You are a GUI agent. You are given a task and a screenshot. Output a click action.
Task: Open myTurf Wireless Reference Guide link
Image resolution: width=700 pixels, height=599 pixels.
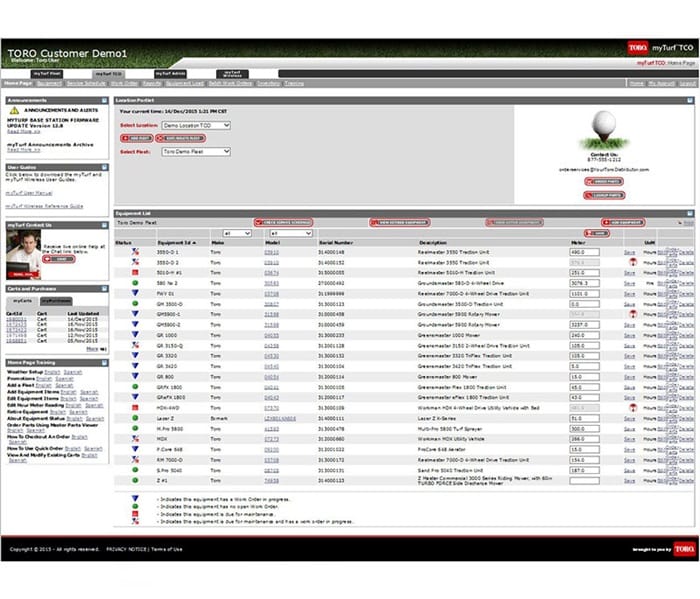[44, 206]
